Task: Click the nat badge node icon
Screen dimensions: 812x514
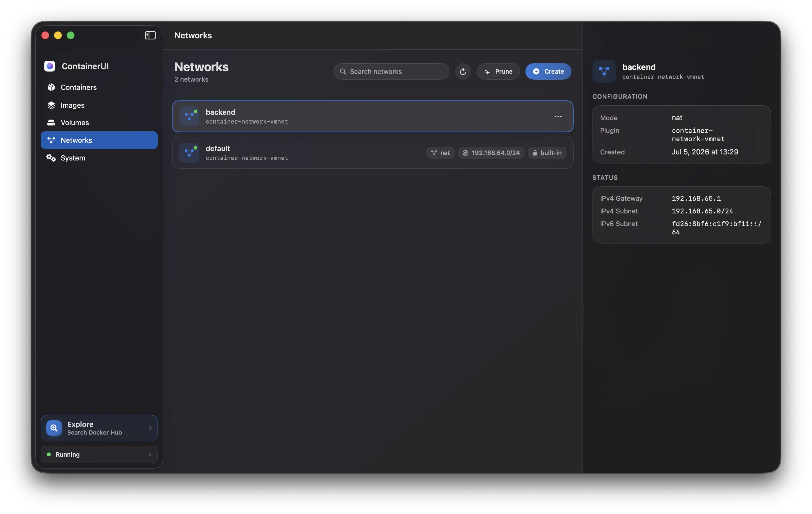Action: 434,153
